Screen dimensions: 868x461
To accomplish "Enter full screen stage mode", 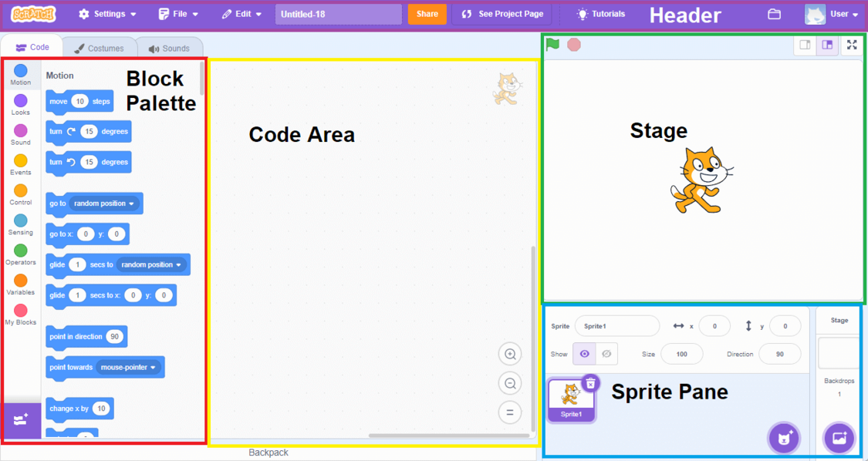I will click(x=852, y=45).
